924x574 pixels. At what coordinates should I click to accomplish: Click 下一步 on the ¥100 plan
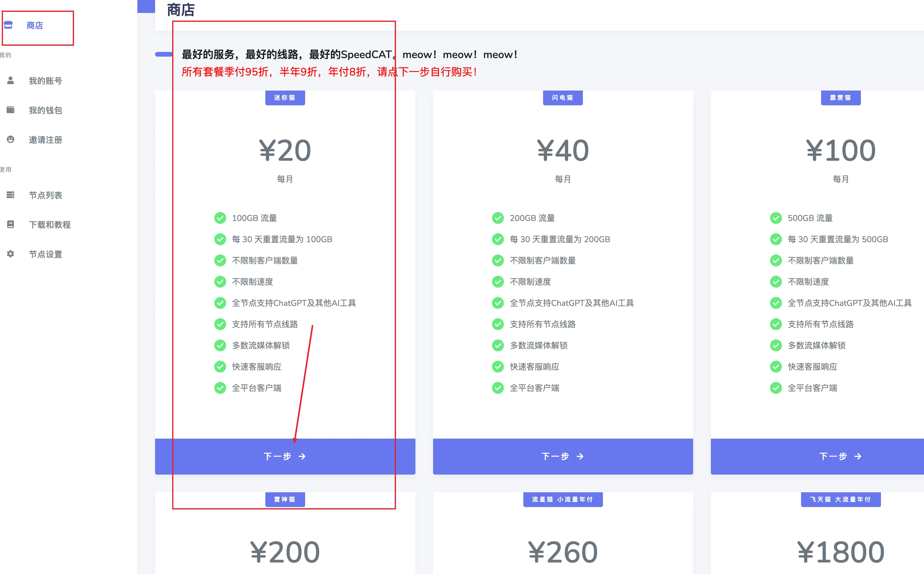point(841,456)
